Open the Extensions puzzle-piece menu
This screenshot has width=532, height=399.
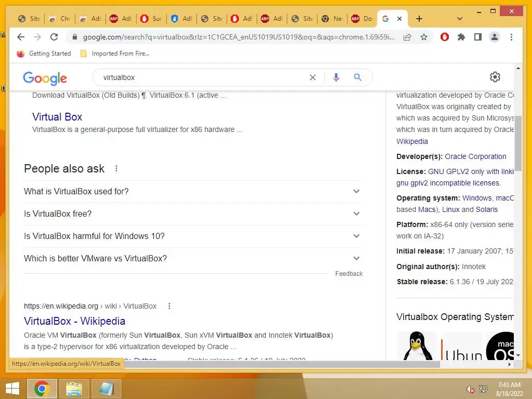pos(461,37)
